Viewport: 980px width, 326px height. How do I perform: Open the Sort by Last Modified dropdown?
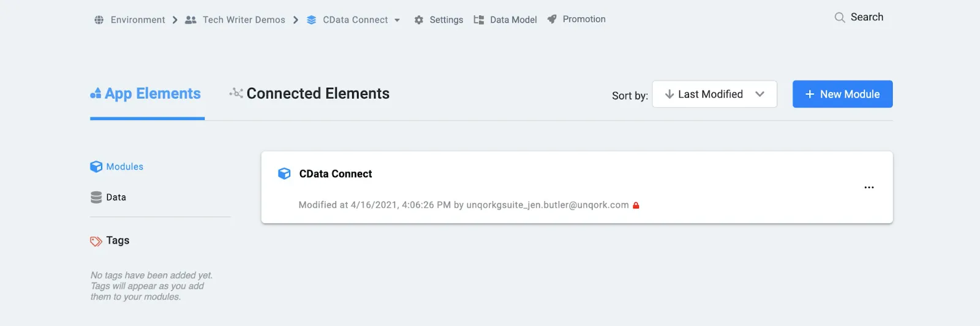[714, 94]
